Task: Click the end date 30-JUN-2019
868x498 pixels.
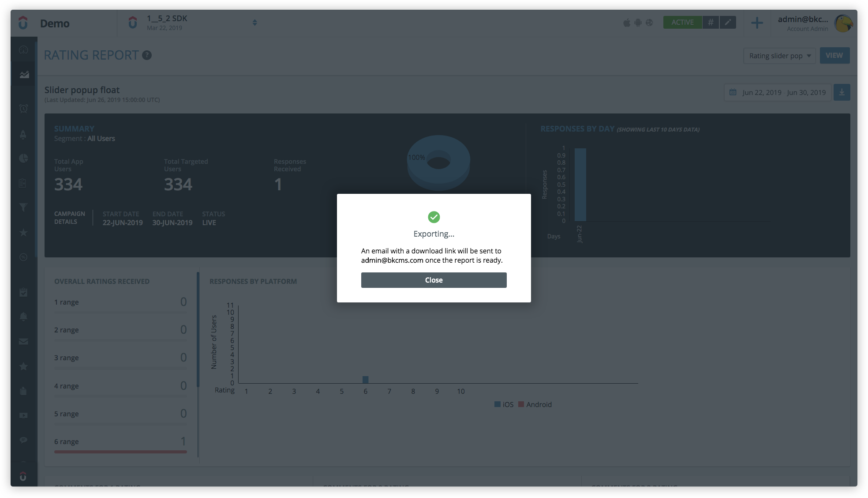Action: (x=172, y=223)
